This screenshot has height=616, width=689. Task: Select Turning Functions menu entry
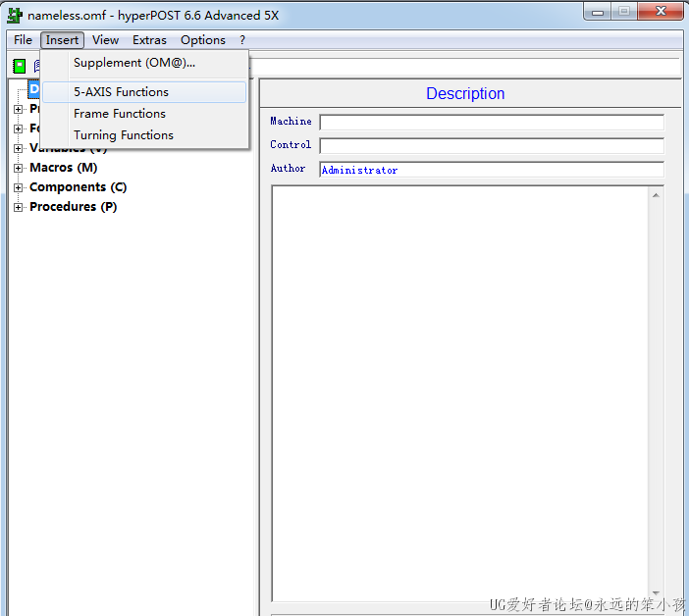tap(144, 135)
